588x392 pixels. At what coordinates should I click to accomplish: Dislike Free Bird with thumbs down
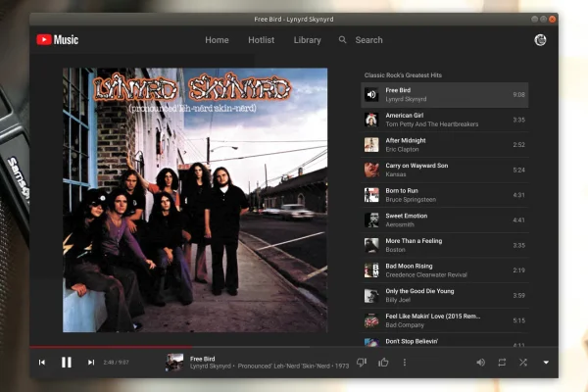(362, 362)
